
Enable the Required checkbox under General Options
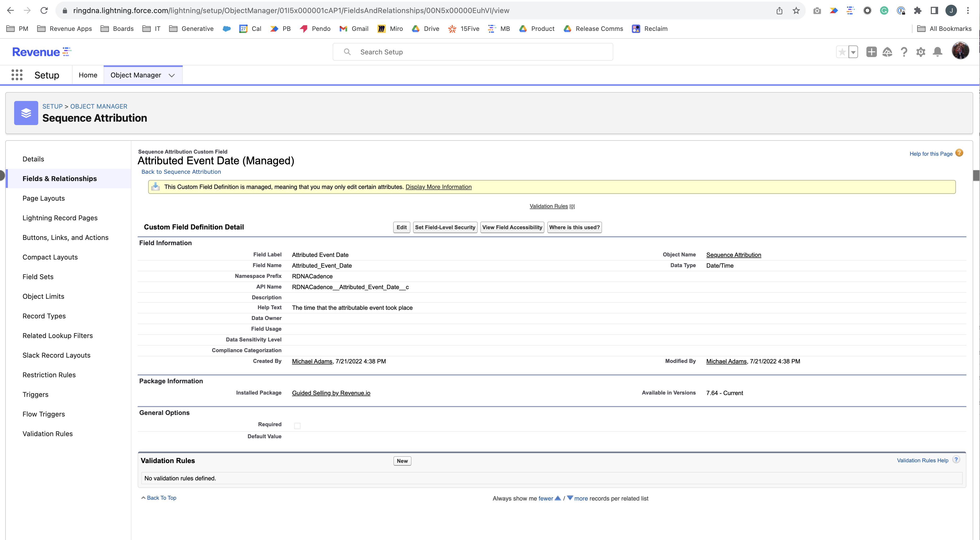click(x=297, y=425)
